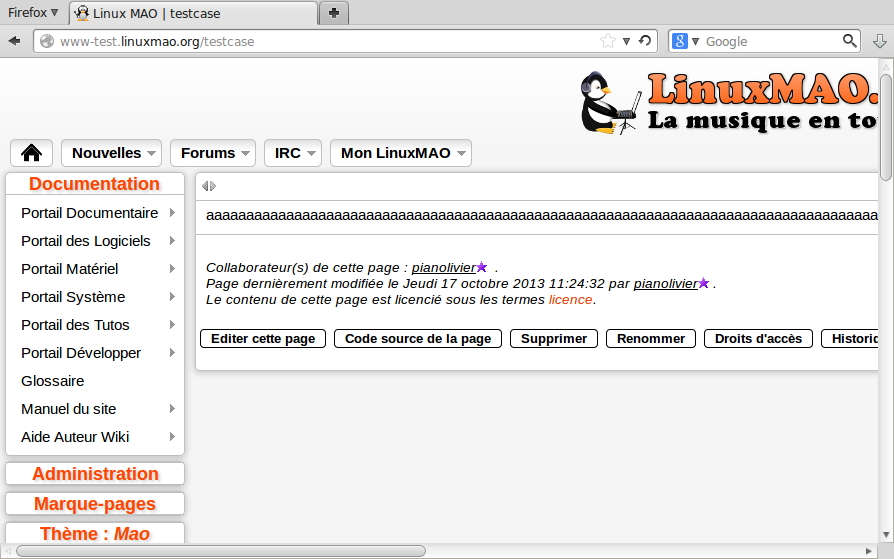Image resolution: width=894 pixels, height=559 pixels.
Task: Click the long 'aaaa…' page title text
Action: point(542,215)
